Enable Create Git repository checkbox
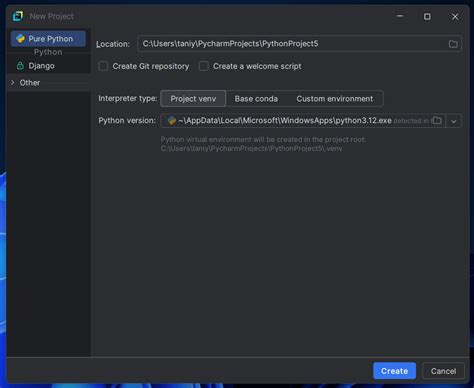 103,66
